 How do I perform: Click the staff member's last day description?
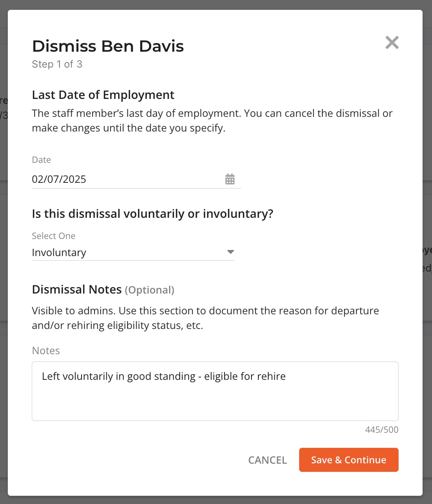point(212,121)
